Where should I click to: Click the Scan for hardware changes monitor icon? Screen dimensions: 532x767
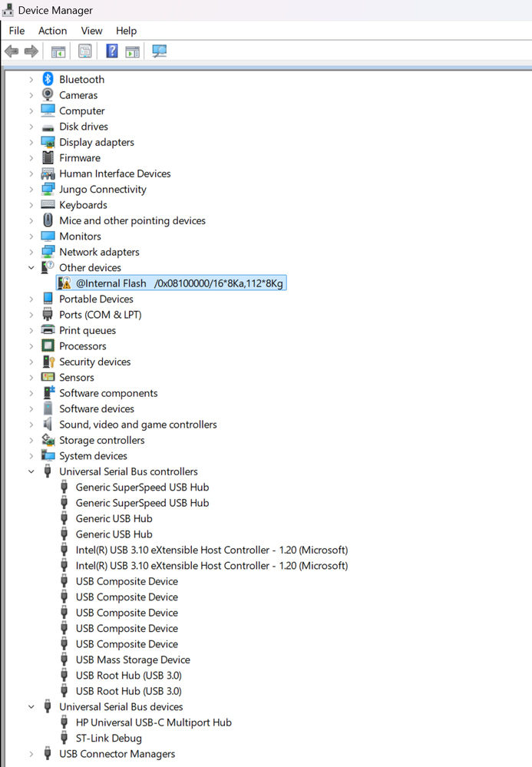(160, 51)
